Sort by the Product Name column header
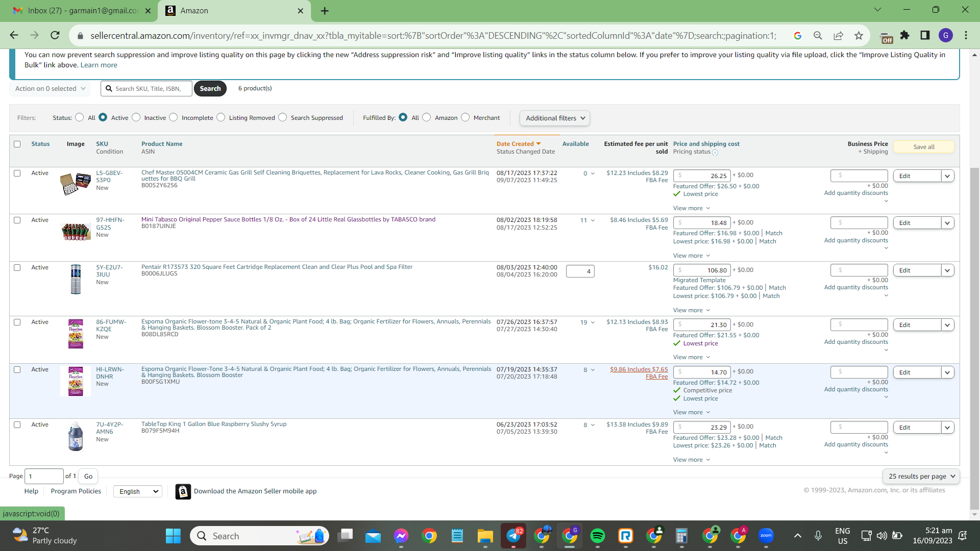 point(162,144)
